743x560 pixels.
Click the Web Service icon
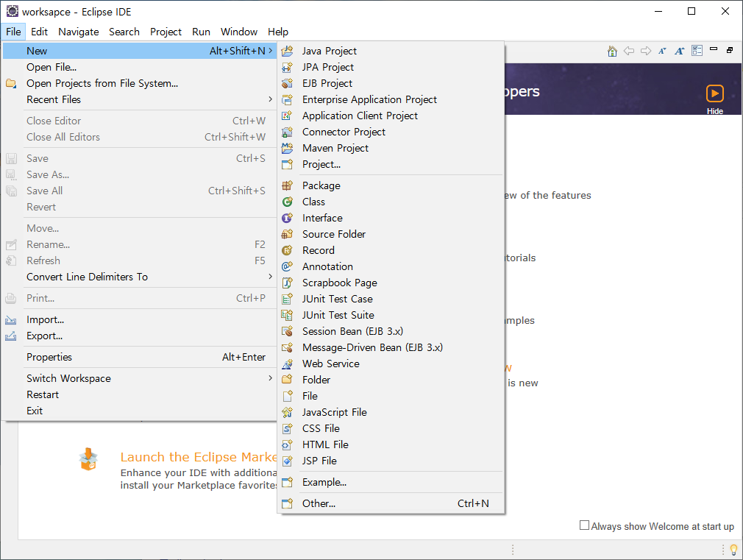point(287,364)
